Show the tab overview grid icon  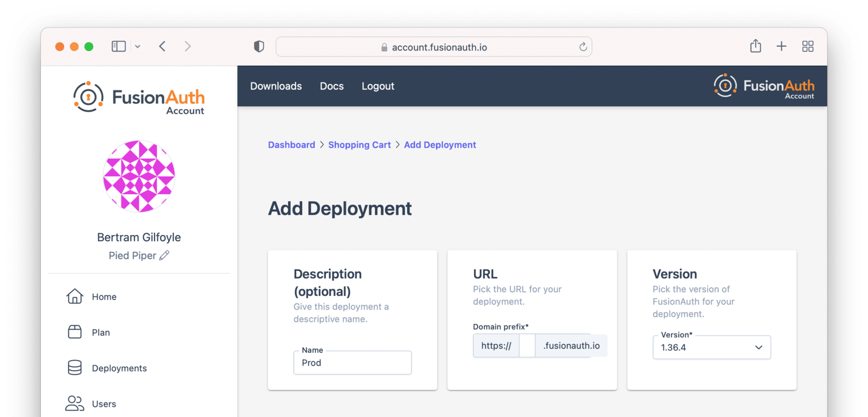coord(808,46)
